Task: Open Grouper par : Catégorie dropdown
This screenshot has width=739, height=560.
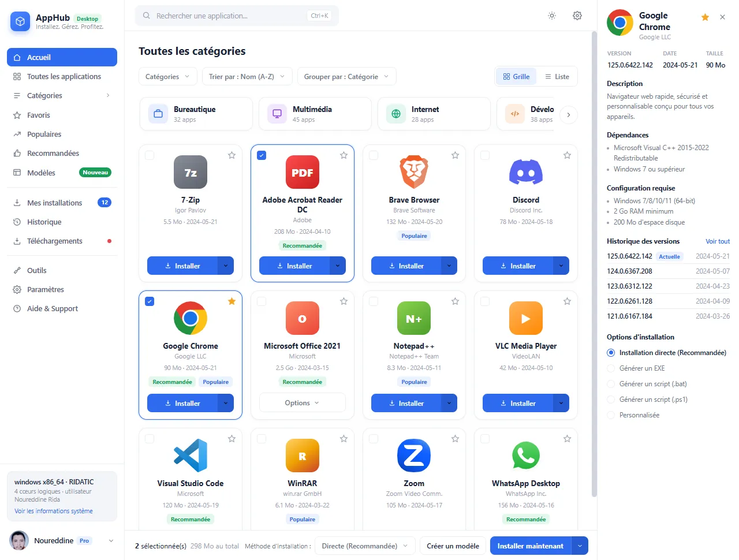Action: click(x=347, y=77)
